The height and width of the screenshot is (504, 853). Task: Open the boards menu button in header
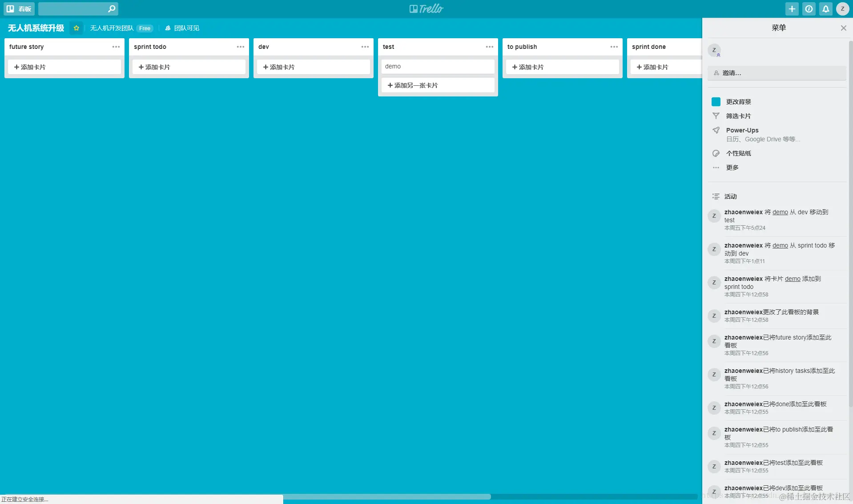coord(19,9)
